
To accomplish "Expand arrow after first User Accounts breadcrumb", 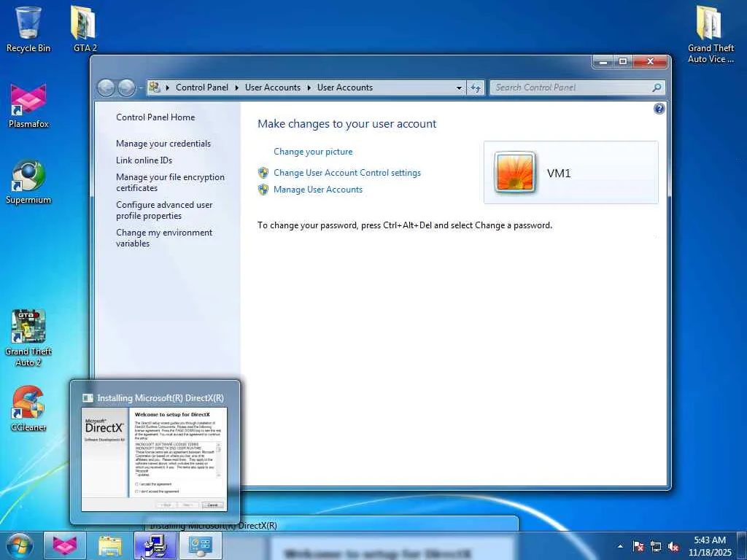I will coord(309,87).
